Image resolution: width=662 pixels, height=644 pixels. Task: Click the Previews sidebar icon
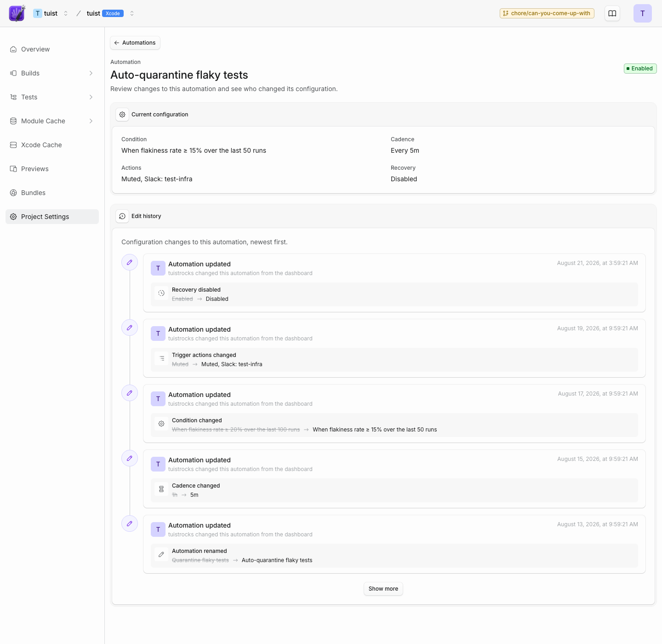pos(13,169)
